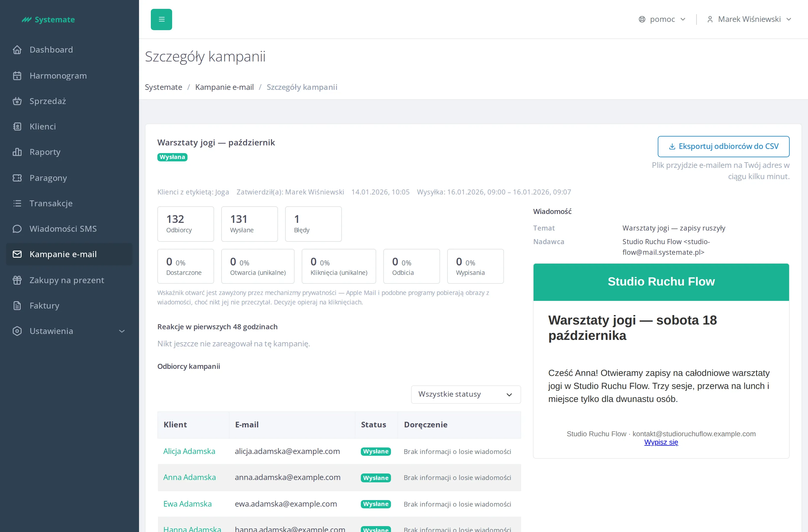Viewport: 808px width, 532px height.
Task: Click the user profile icon
Action: coord(710,19)
